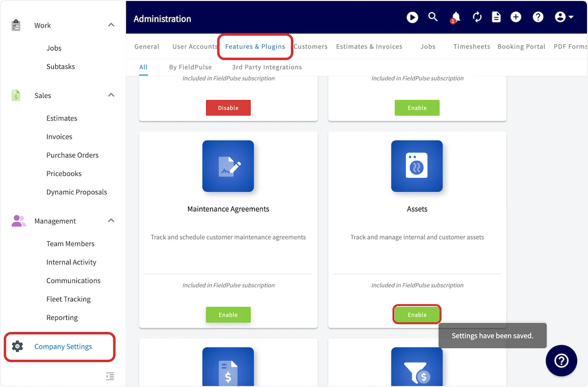
Task: Click the Assets card title
Action: click(417, 209)
